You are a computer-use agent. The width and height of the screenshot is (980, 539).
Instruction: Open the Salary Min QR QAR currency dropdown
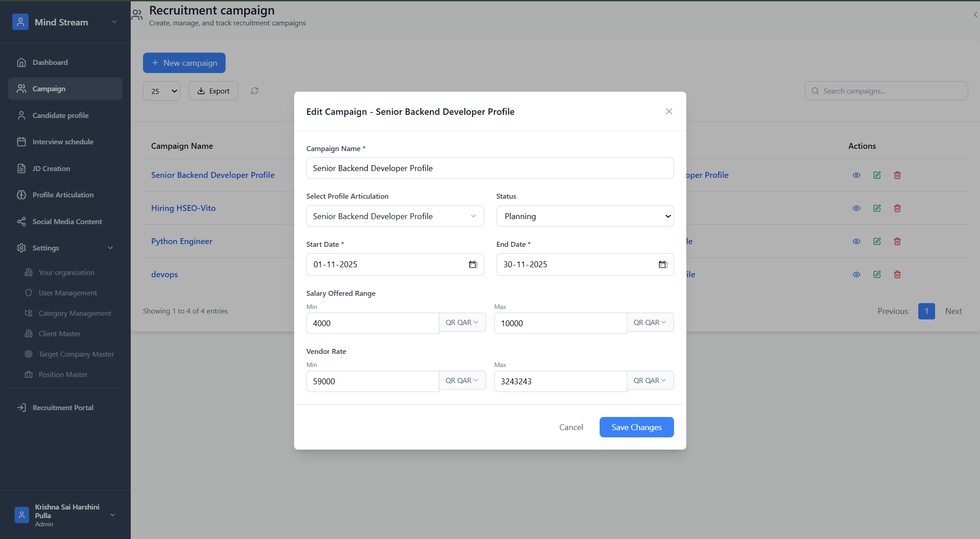(462, 323)
